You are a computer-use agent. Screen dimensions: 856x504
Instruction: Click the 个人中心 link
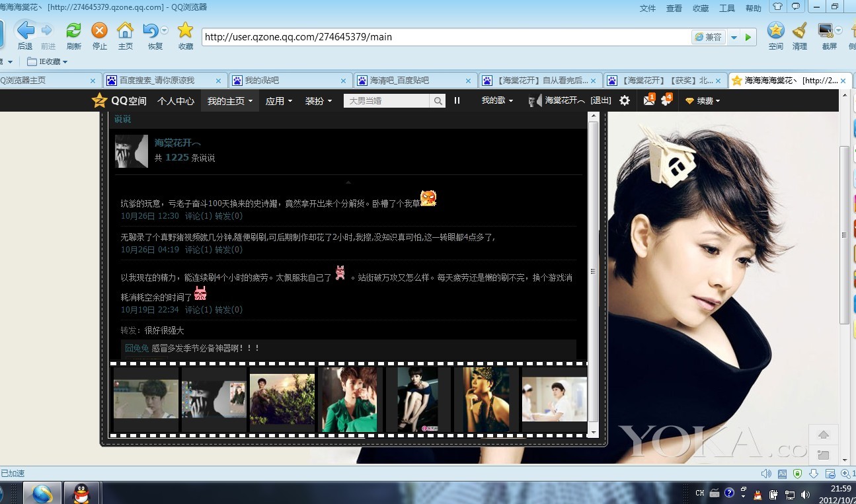coord(176,101)
